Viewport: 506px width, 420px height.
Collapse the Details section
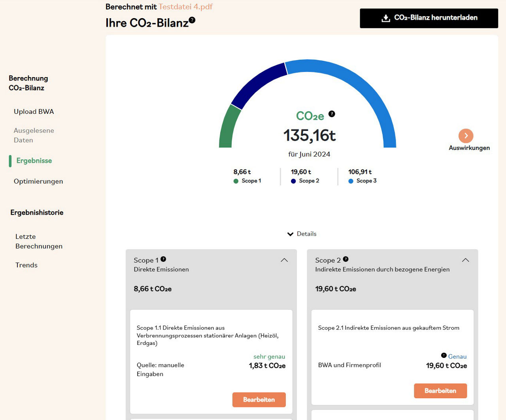click(302, 234)
